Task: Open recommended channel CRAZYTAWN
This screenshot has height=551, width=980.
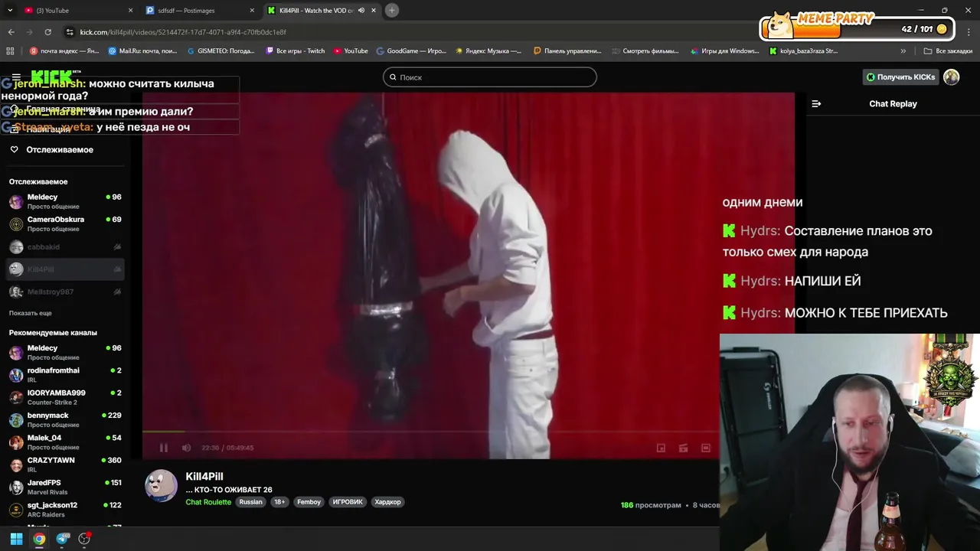Action: (x=65, y=465)
